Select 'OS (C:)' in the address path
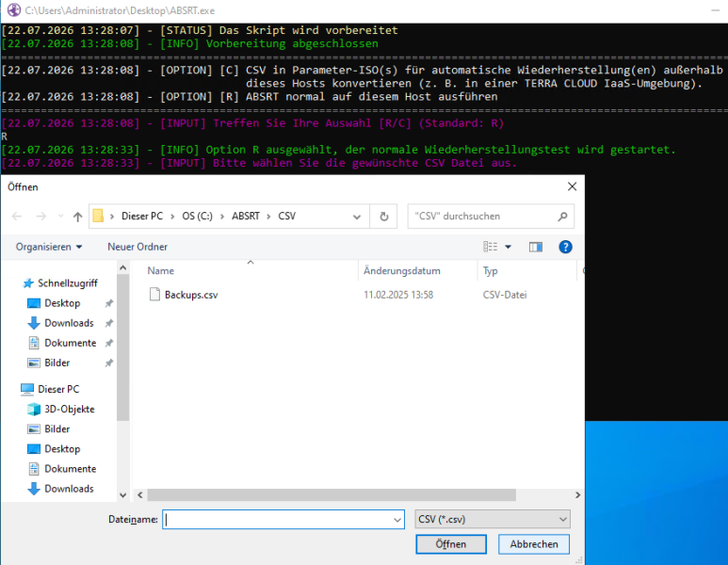This screenshot has width=728, height=565. (198, 216)
